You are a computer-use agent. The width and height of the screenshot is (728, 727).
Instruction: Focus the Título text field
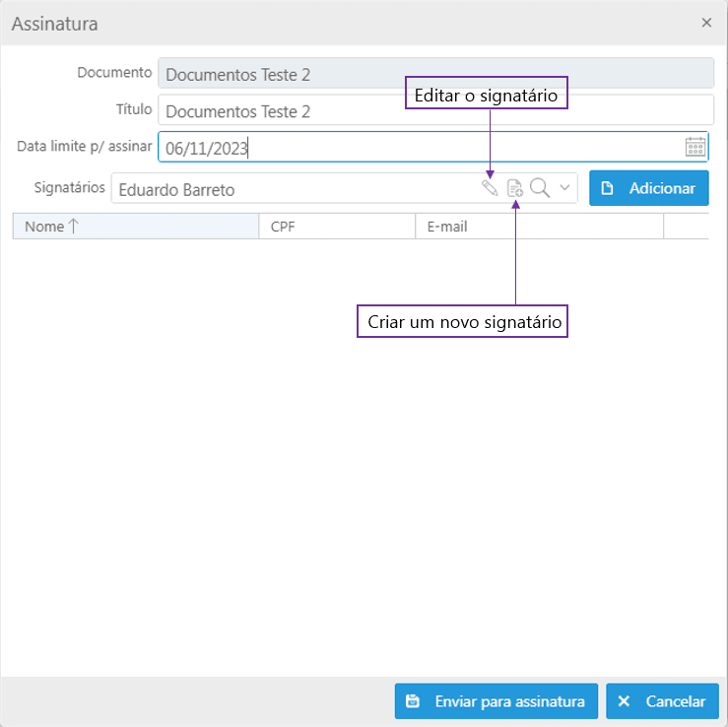435,110
